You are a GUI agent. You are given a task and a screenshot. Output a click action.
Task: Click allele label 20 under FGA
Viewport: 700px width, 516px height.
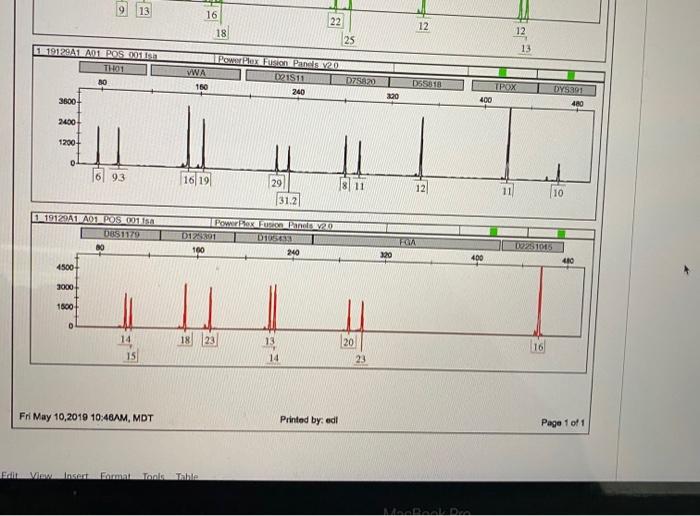pos(349,342)
